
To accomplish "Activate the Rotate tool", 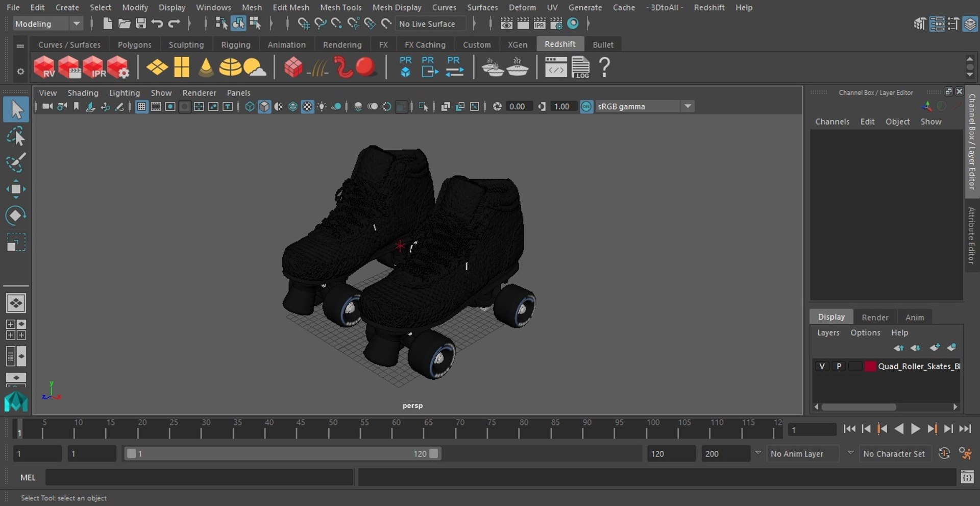I will click(16, 215).
